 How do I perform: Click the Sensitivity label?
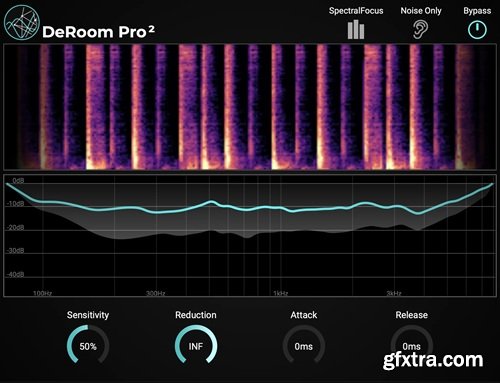coord(88,315)
